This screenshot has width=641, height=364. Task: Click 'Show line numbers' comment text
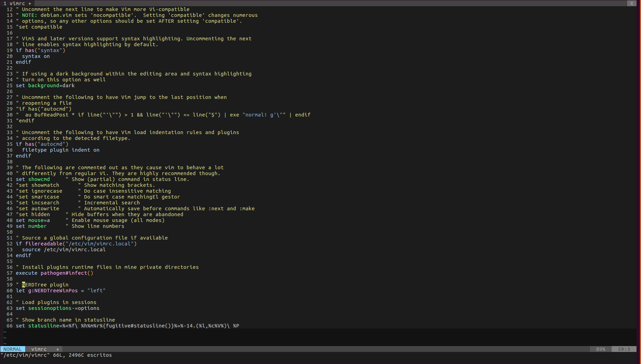click(x=98, y=226)
